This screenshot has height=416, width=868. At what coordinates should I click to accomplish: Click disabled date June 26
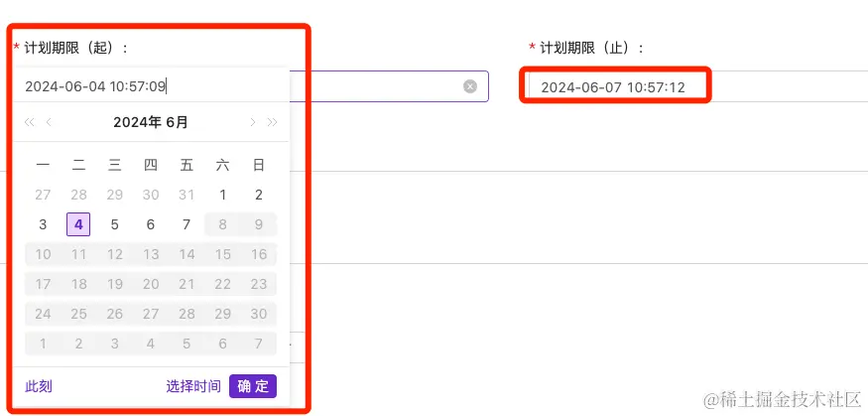pyautogui.click(x=115, y=314)
